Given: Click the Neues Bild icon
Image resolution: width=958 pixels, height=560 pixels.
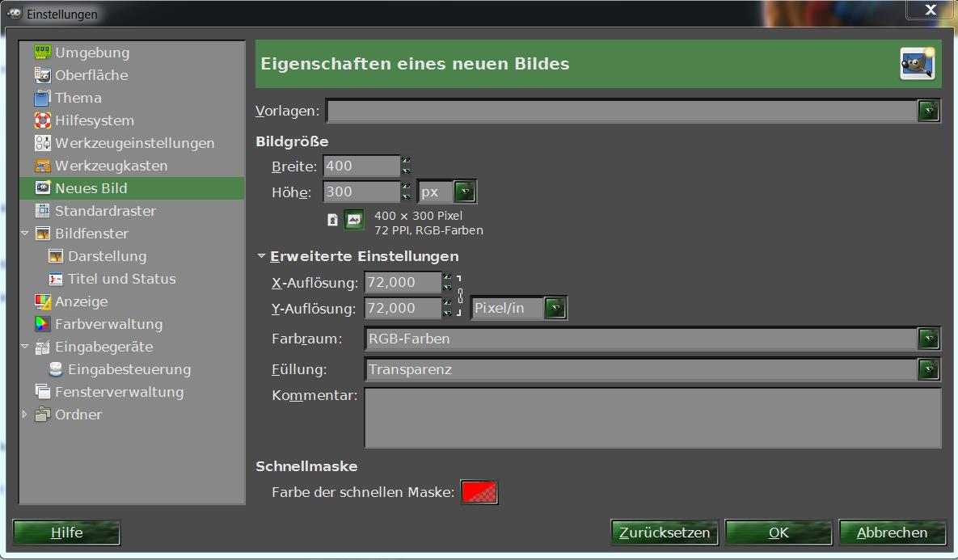Looking at the screenshot, I should (42, 188).
